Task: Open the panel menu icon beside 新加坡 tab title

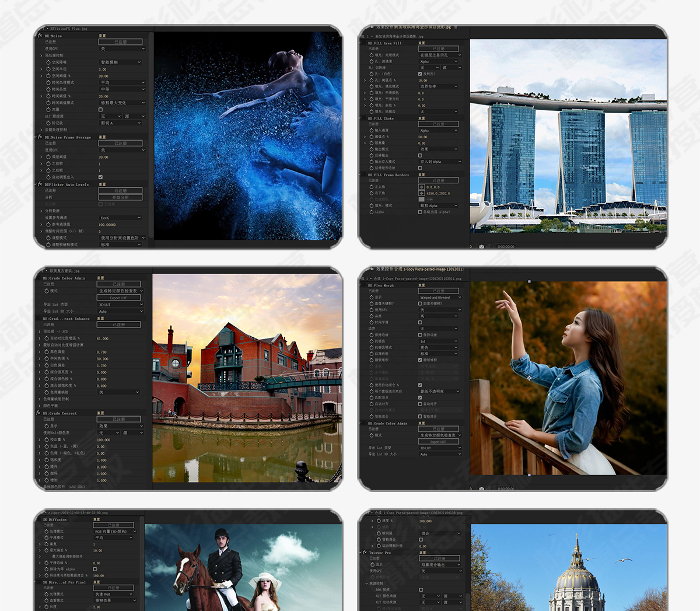Action: pos(456,27)
